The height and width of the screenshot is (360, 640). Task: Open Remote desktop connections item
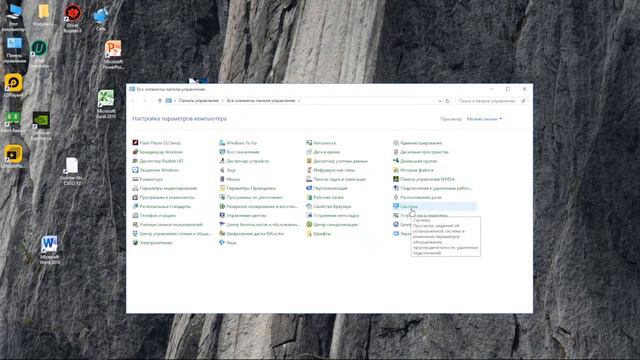[x=433, y=188]
